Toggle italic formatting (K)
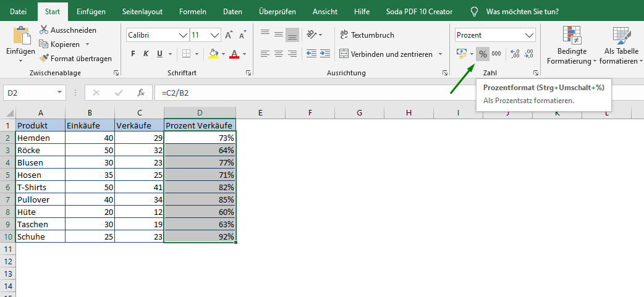Image resolution: width=644 pixels, height=297 pixels. tap(146, 54)
